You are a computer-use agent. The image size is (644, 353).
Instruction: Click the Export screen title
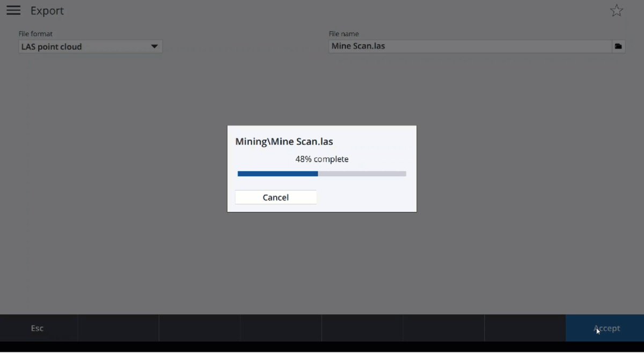(47, 11)
